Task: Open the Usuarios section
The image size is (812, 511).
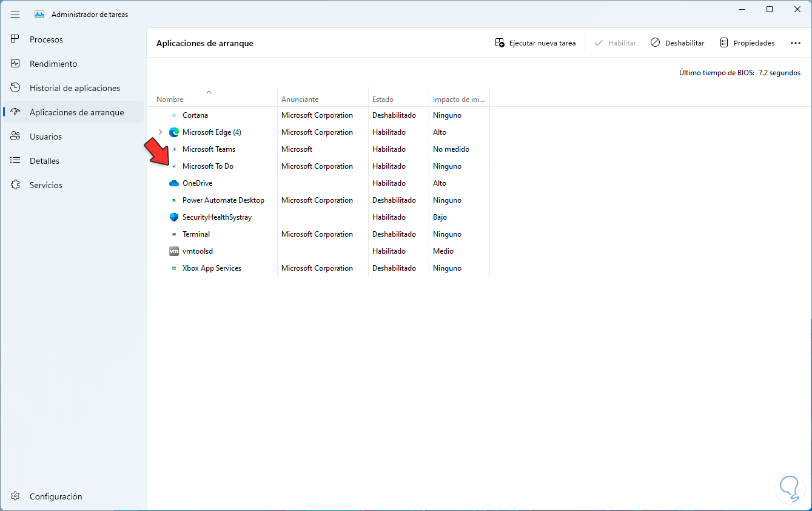Action: [x=73, y=137]
